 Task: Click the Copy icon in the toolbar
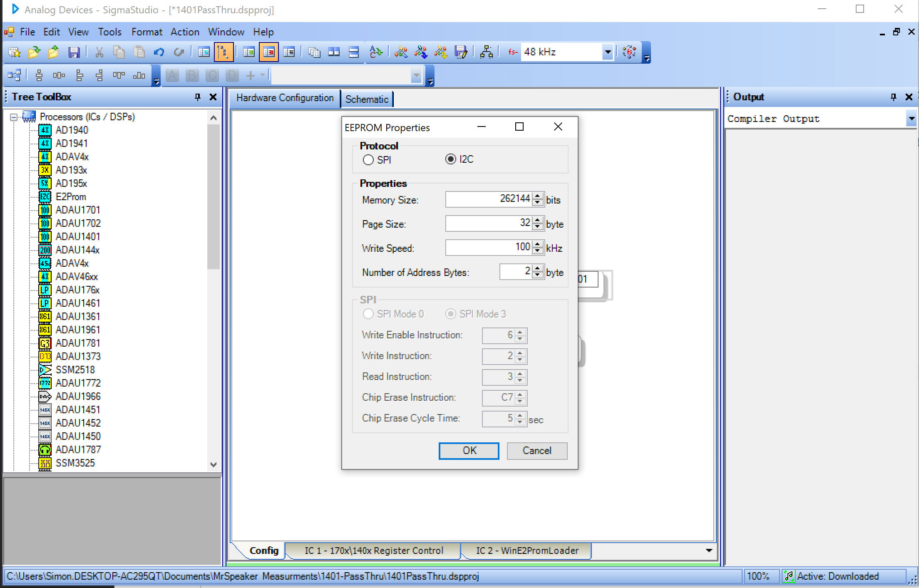[119, 52]
